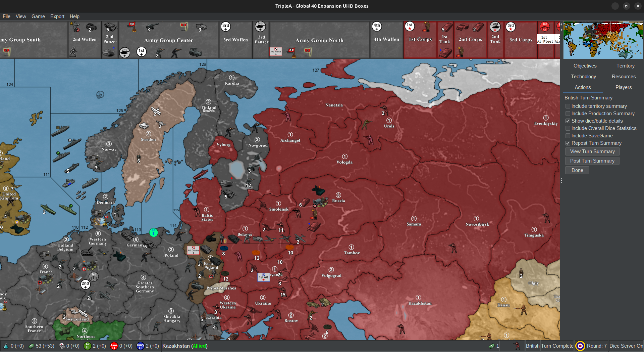The image size is (644, 352).
Task: Click the Soviet 3rd Corps star marker
Action: pos(511,27)
